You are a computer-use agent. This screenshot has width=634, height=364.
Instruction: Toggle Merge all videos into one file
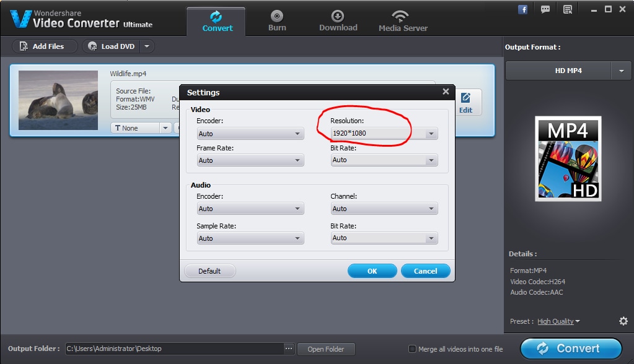click(x=412, y=349)
